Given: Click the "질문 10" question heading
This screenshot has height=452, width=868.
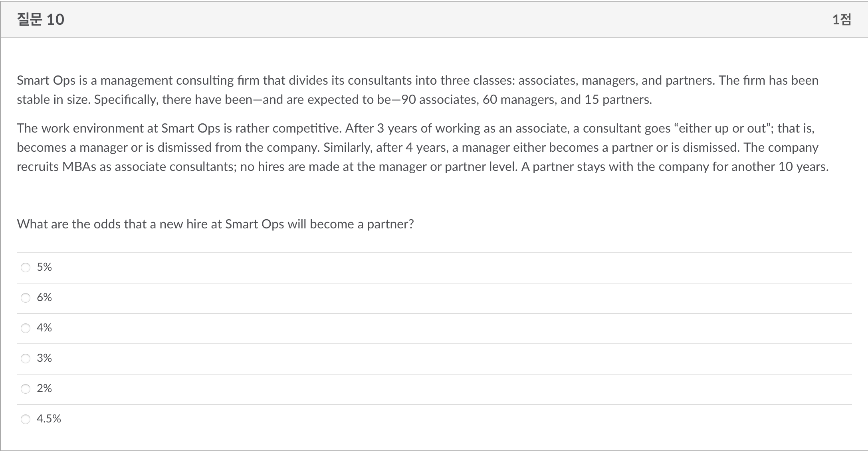Looking at the screenshot, I should [x=41, y=20].
